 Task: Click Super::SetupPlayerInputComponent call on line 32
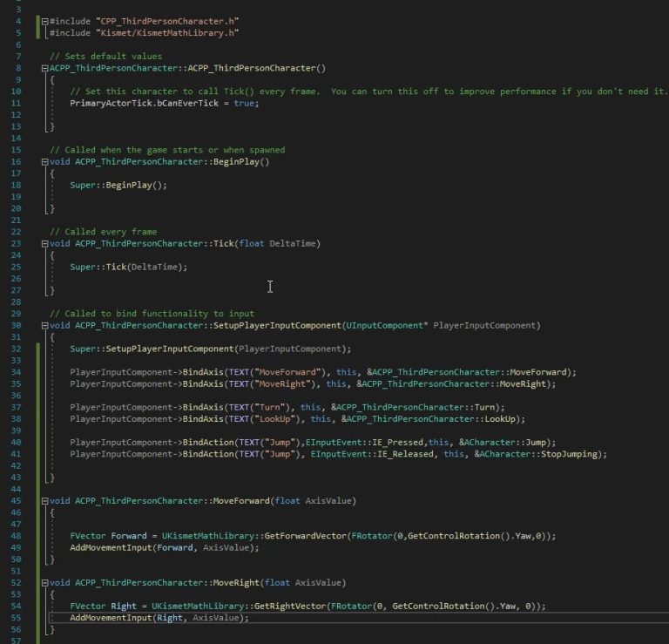point(210,349)
